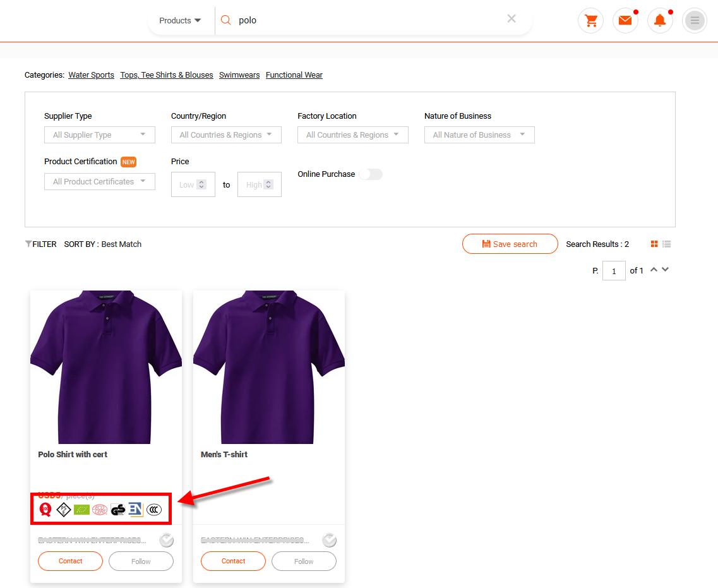This screenshot has width=718, height=588.
Task: Click the green EU organic leaf badge
Action: click(x=81, y=509)
